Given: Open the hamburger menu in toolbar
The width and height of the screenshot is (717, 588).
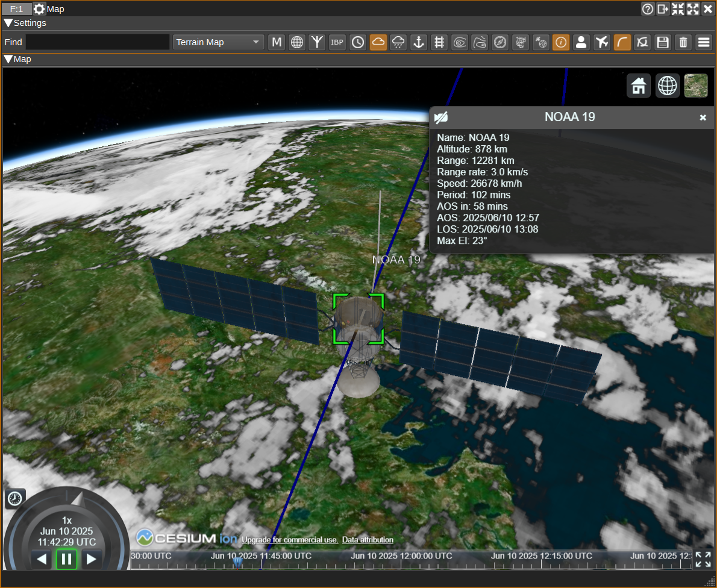Looking at the screenshot, I should [x=703, y=42].
